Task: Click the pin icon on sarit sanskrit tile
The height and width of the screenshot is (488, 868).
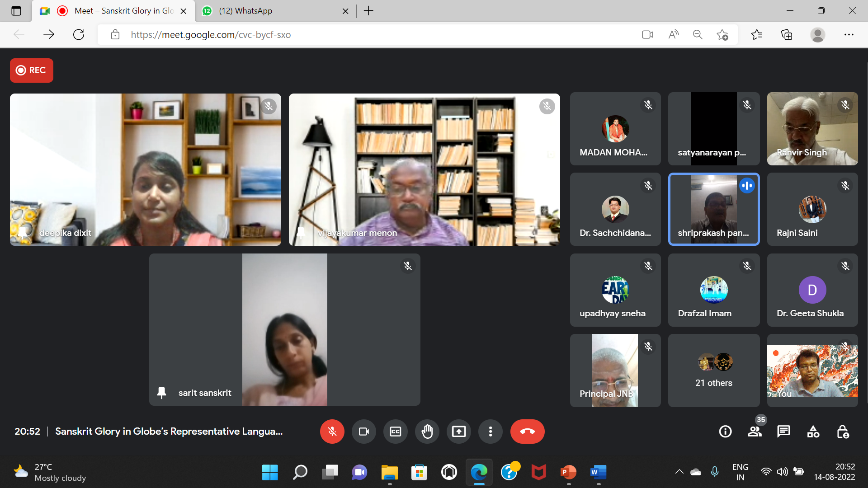Action: click(161, 393)
